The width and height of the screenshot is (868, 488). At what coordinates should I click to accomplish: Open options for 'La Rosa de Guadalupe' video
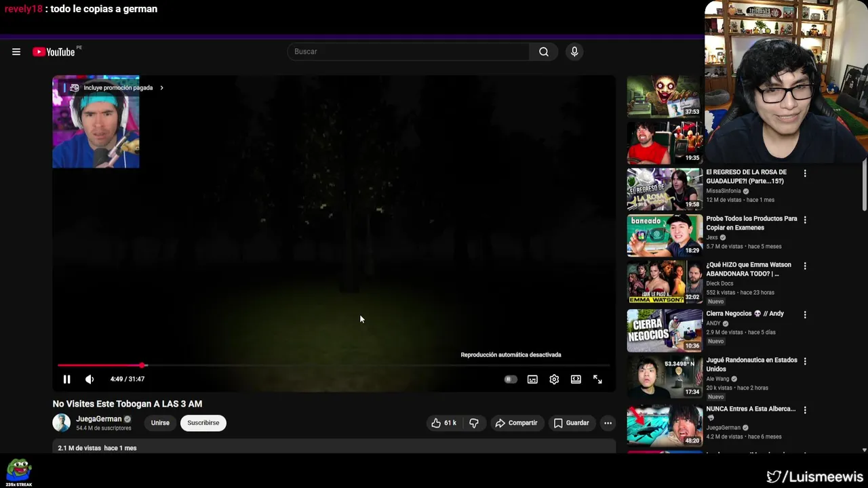click(805, 174)
